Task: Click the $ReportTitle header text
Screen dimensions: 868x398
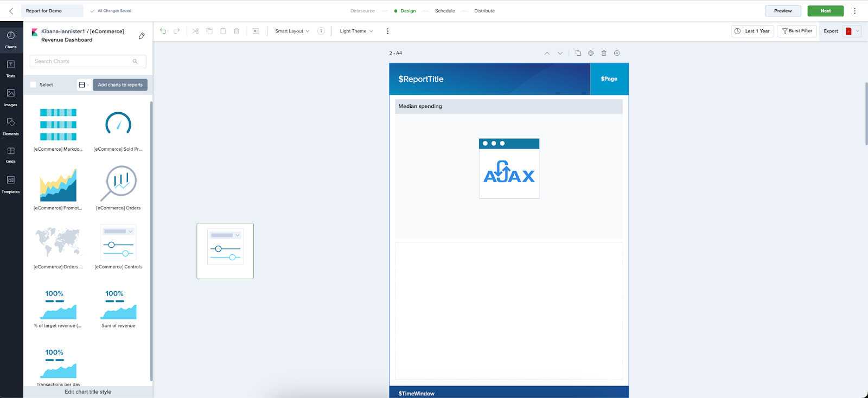Action: click(x=421, y=79)
